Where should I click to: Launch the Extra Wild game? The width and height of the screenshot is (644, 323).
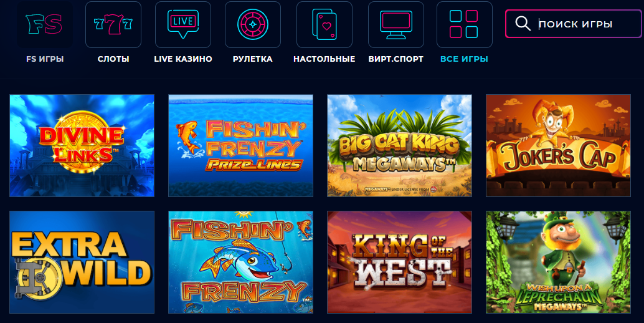[82, 262]
